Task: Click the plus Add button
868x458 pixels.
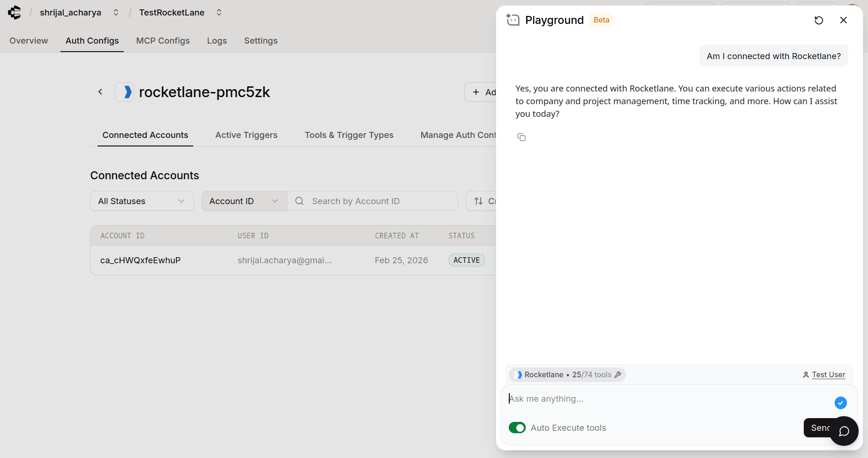Action: tap(481, 92)
